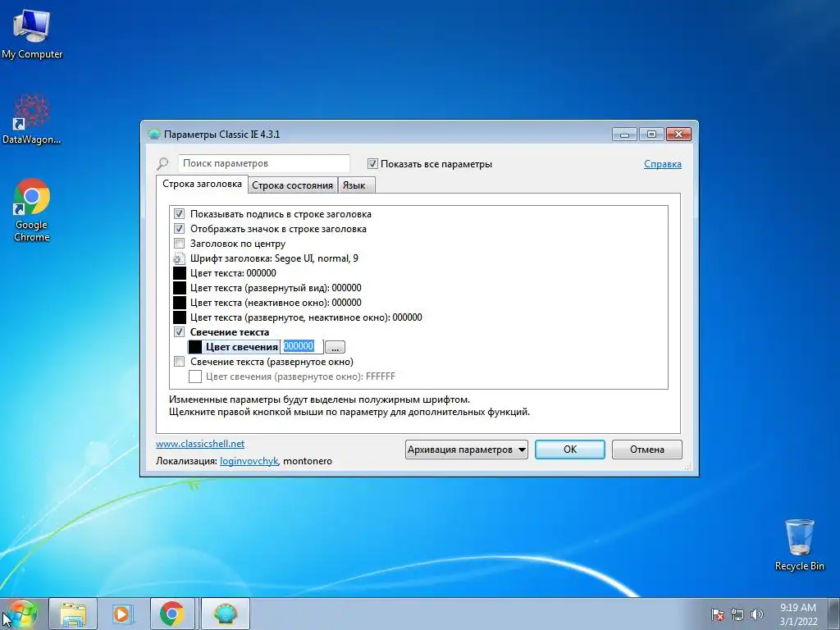
Task: Open Action Center flag tray icon
Action: pyautogui.click(x=717, y=614)
